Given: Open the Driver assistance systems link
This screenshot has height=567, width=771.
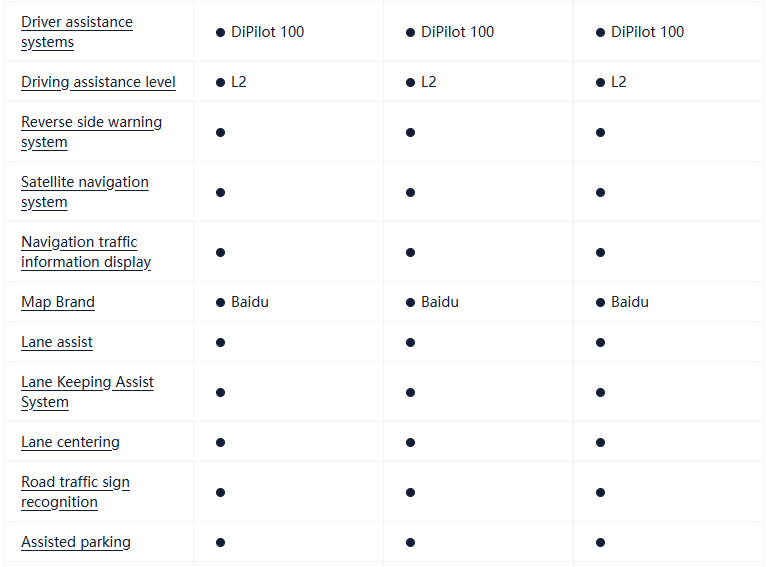Looking at the screenshot, I should pos(77,32).
